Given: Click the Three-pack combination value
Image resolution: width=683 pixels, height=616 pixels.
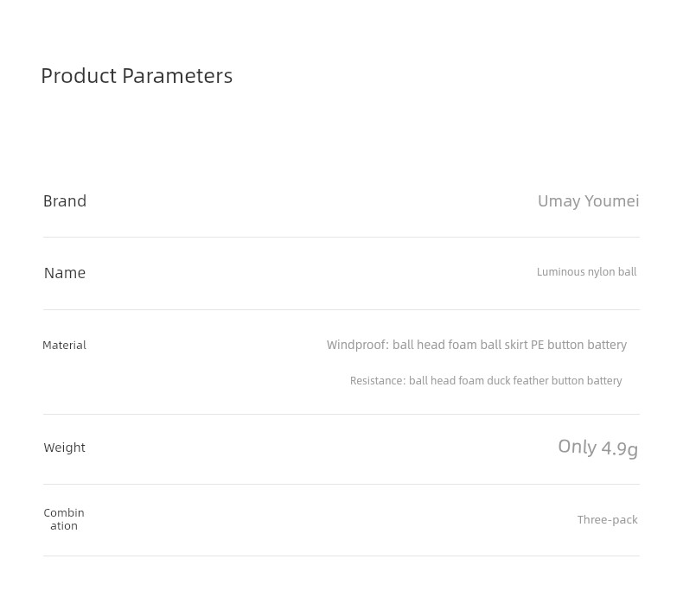Looking at the screenshot, I should click(608, 520).
